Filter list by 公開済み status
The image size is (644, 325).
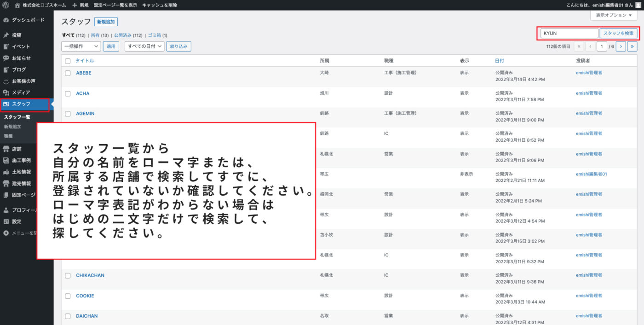click(x=122, y=35)
